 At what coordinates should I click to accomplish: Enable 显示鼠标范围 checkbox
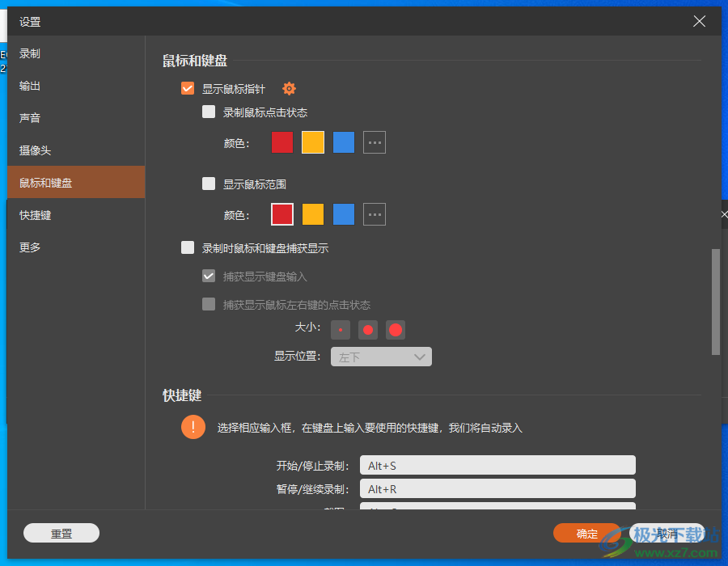(x=209, y=184)
